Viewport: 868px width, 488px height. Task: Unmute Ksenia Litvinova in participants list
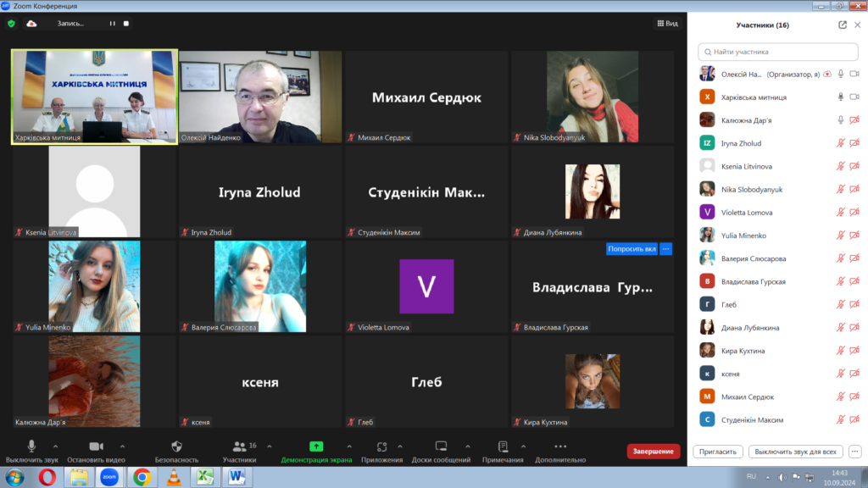pyautogui.click(x=840, y=166)
